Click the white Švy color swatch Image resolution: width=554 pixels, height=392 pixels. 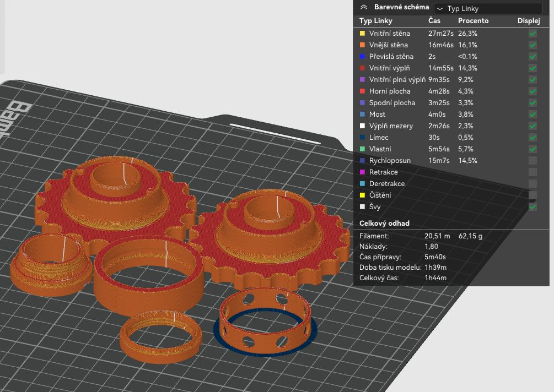(362, 207)
